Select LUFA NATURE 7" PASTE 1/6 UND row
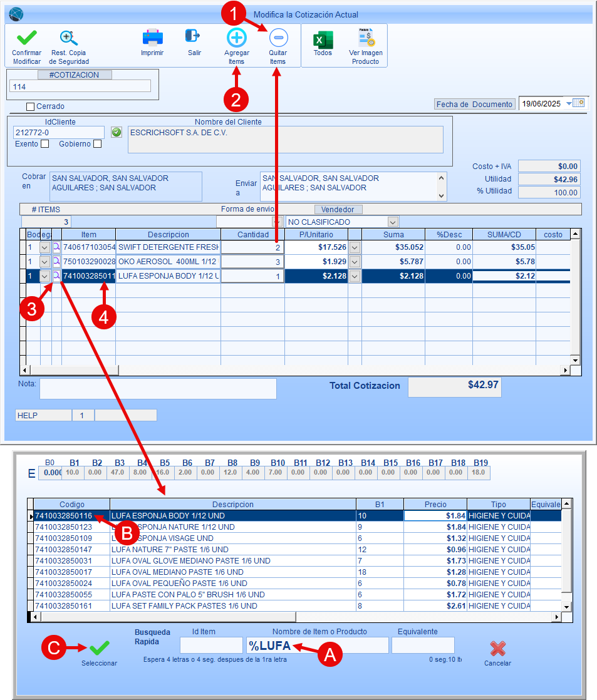 298,549
